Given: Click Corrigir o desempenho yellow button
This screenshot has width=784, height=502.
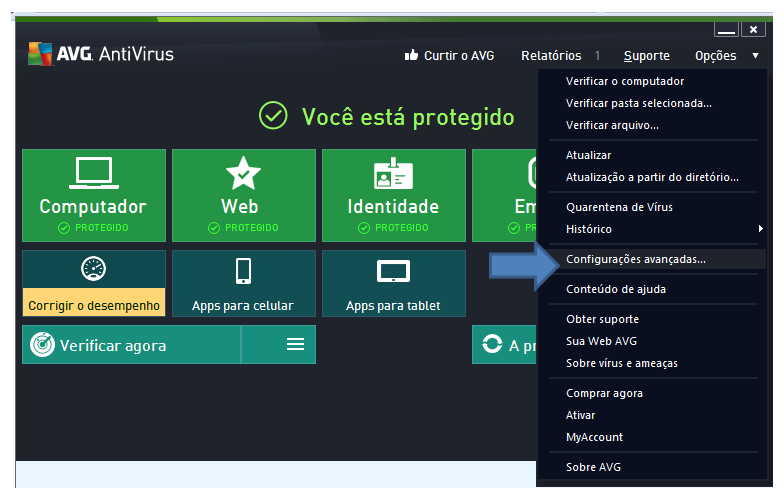Looking at the screenshot, I should point(94,302).
